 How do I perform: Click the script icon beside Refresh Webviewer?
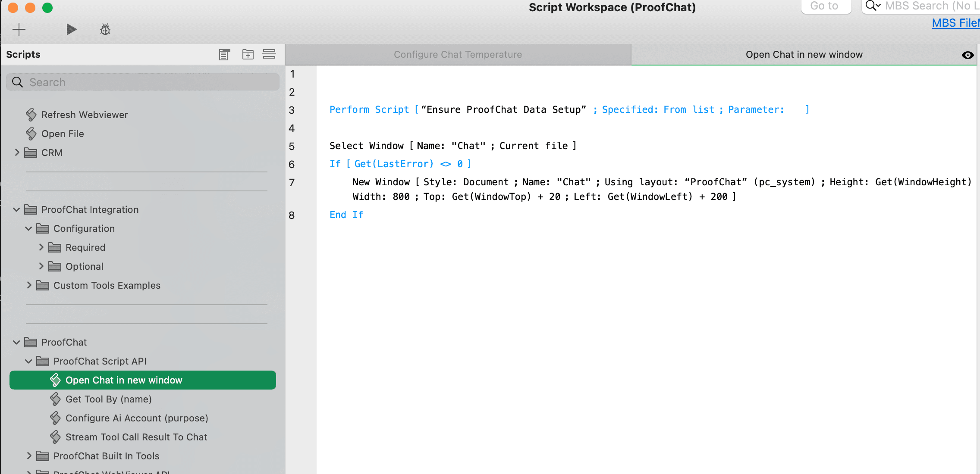tap(31, 114)
